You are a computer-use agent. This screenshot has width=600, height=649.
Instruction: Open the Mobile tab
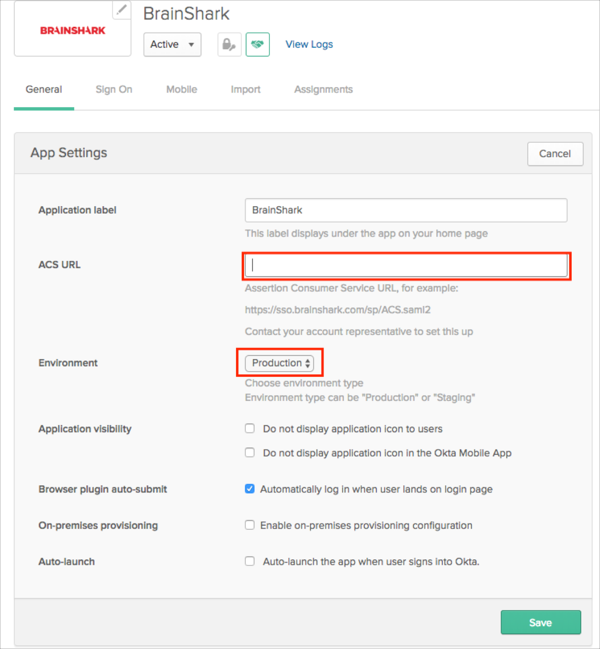pos(181,90)
